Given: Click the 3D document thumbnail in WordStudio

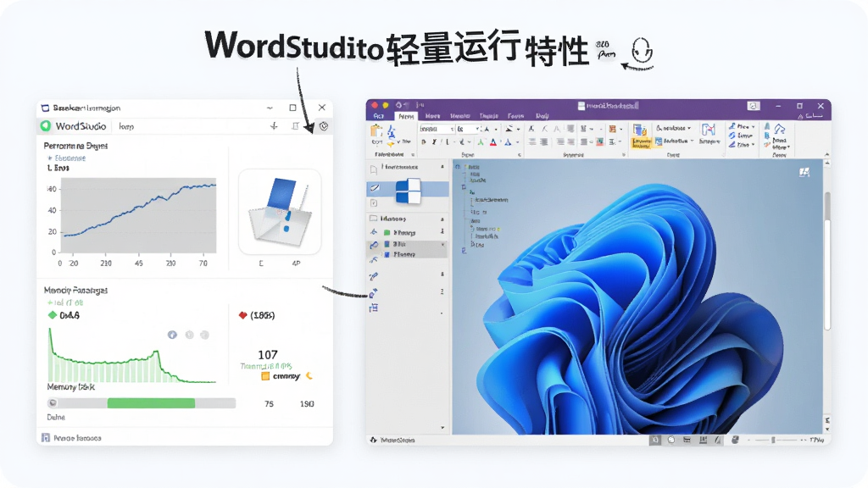Looking at the screenshot, I should (x=280, y=212).
